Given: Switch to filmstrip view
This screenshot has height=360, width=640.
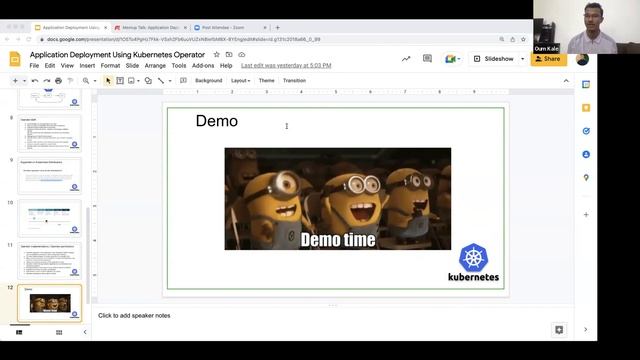Looking at the screenshot, I should (19, 332).
